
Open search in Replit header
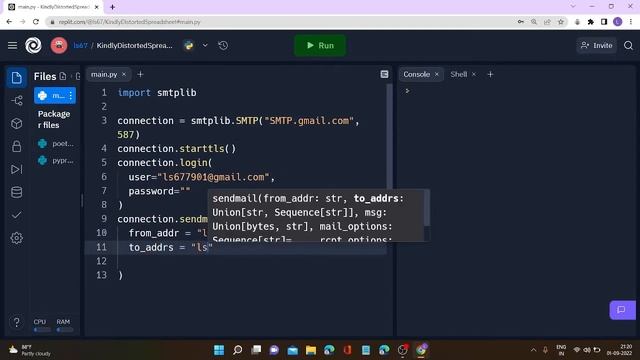628,45
